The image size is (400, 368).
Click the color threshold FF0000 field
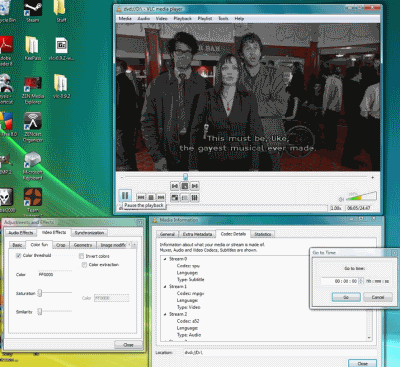coord(55,275)
